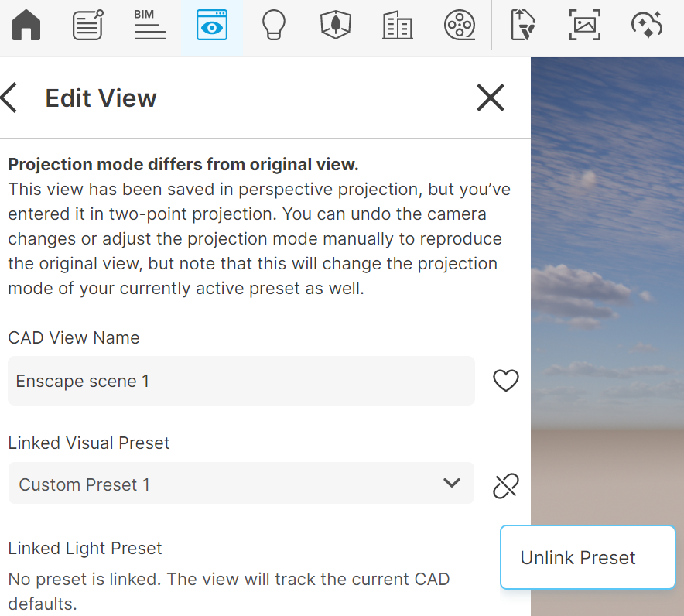Open the AI sparkle cloud icon
Screen dimensions: 684x616
(647, 25)
